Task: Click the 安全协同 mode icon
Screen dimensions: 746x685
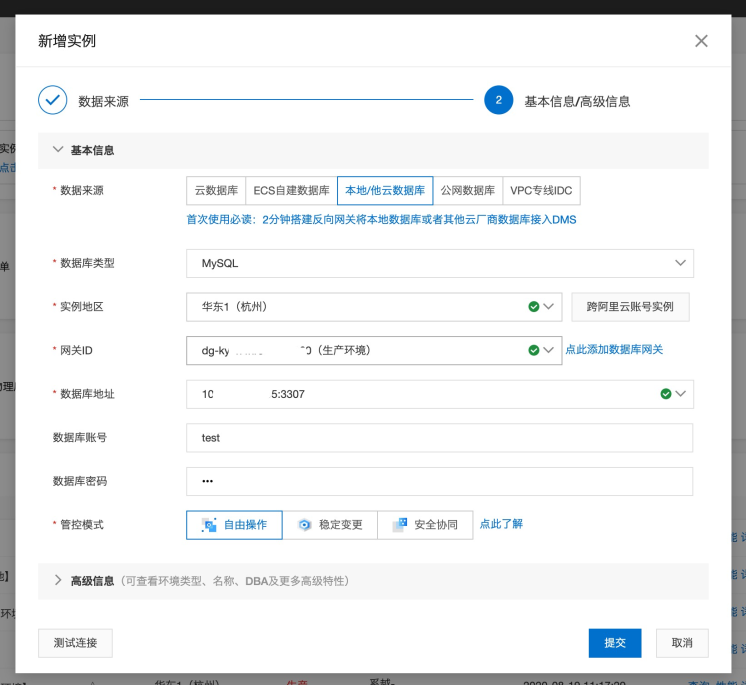Action: point(400,525)
